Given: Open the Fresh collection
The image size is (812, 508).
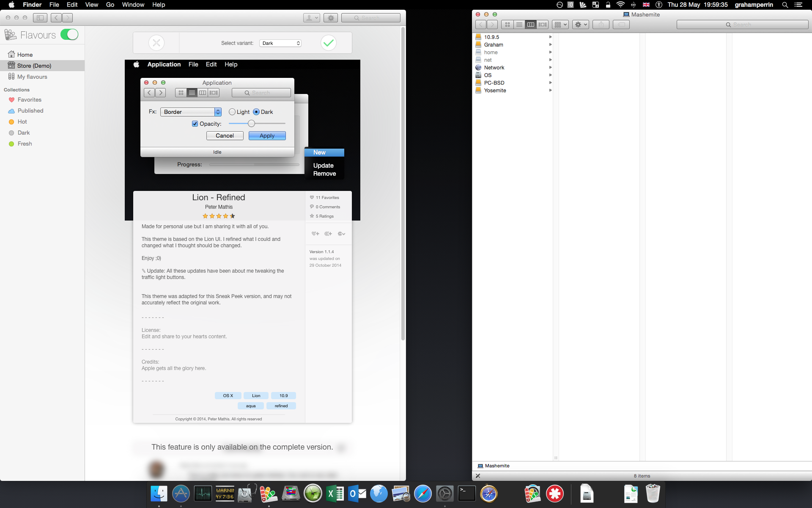Looking at the screenshot, I should click(x=20, y=144).
